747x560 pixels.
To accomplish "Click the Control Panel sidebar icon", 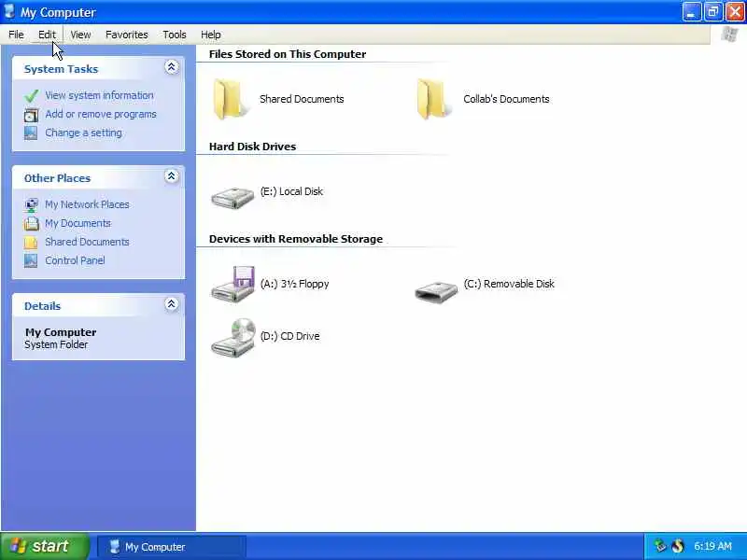I will [31, 261].
